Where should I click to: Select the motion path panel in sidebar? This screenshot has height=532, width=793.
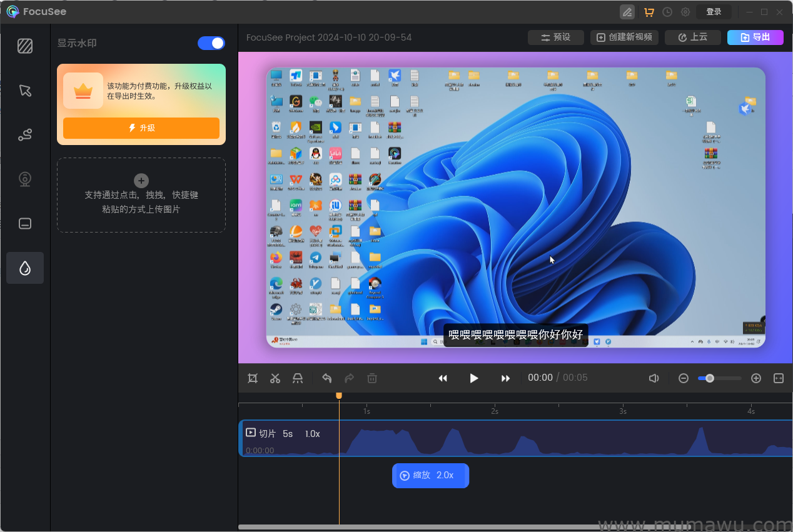[24, 134]
